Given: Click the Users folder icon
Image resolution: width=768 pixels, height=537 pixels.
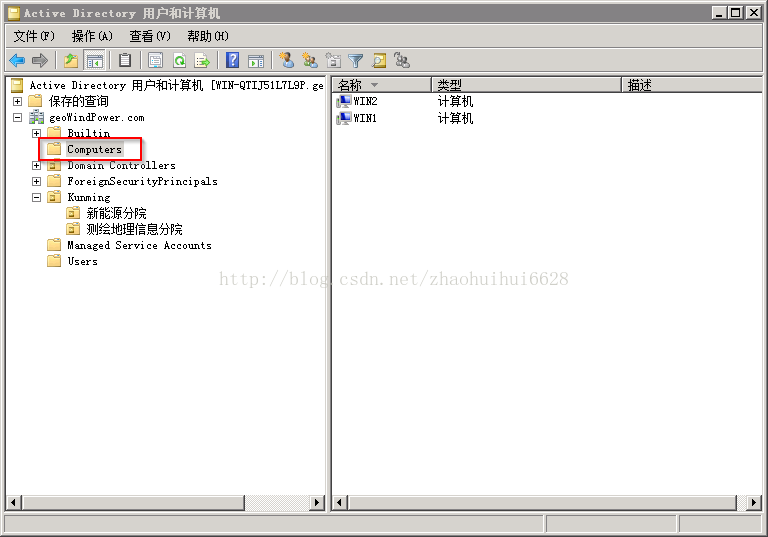Looking at the screenshot, I should (x=54, y=261).
